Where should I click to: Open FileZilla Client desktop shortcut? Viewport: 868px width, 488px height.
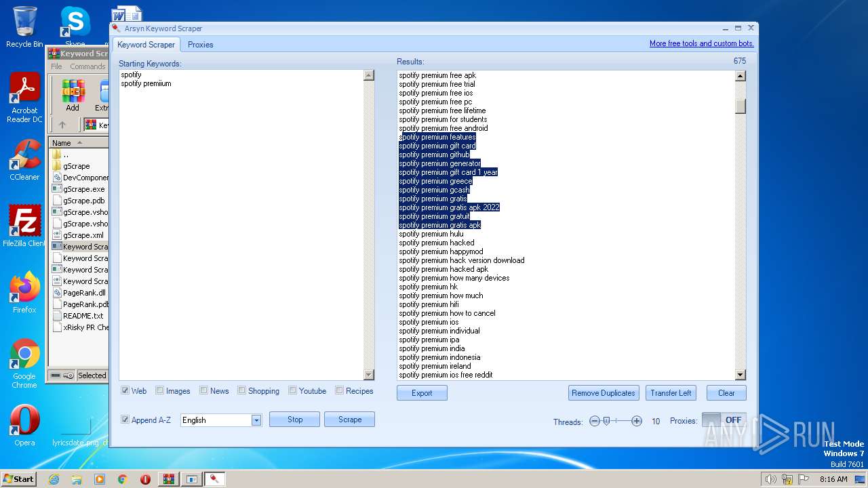24,226
